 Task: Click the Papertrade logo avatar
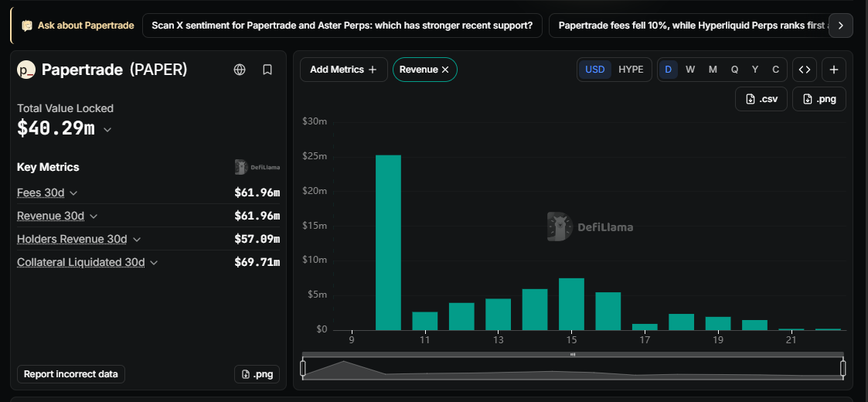26,70
